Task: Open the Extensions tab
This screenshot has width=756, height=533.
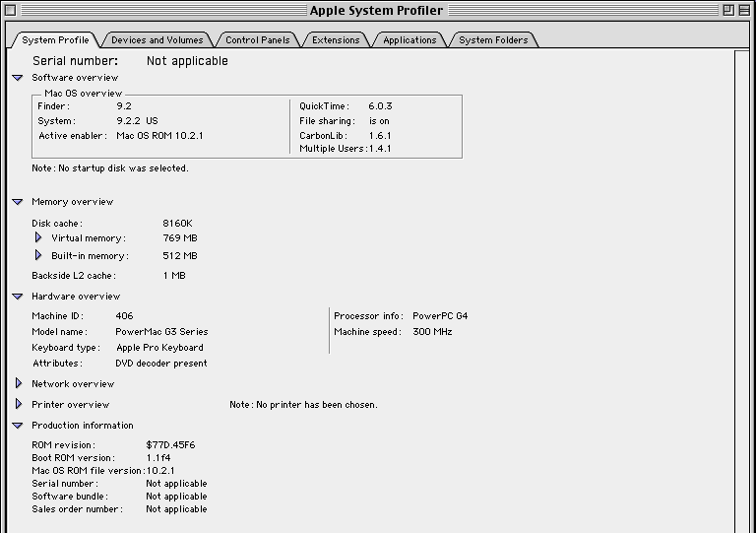Action: [336, 40]
